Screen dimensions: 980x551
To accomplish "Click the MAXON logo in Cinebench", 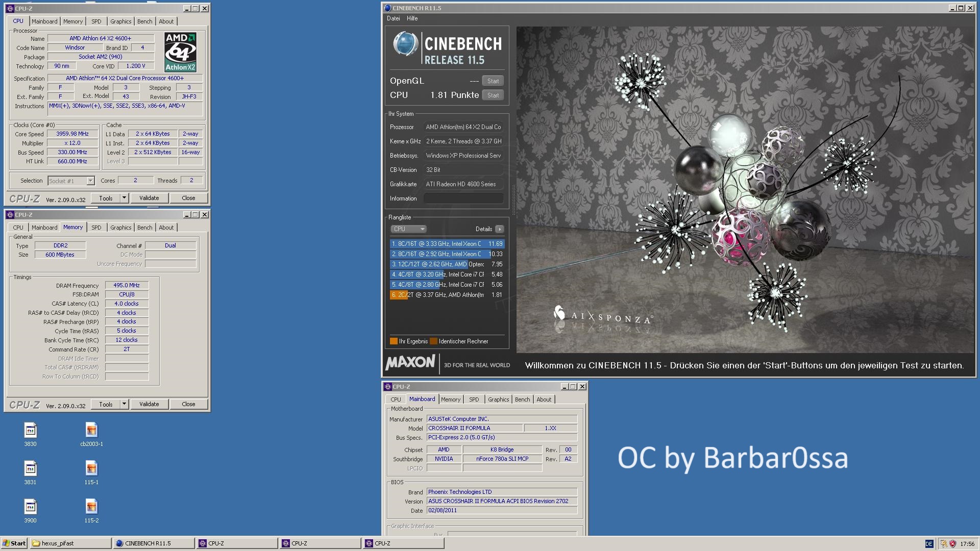I will tap(410, 363).
